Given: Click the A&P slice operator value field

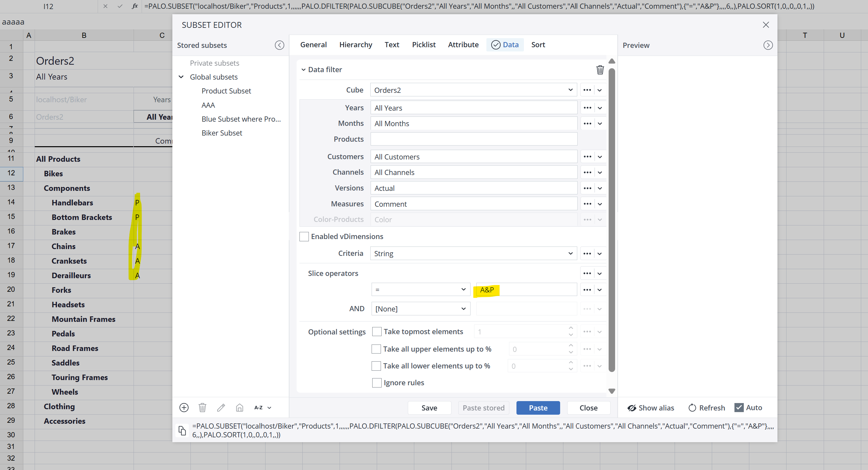Looking at the screenshot, I should tap(526, 290).
